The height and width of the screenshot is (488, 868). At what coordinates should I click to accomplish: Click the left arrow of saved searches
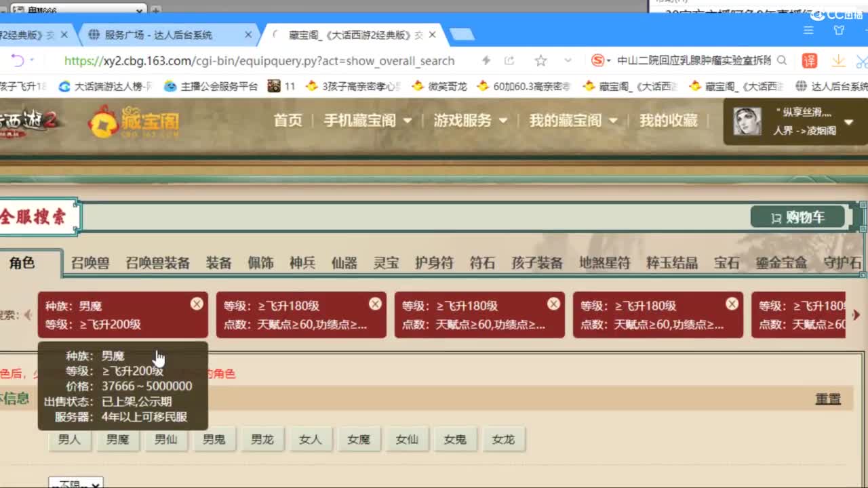[x=28, y=315]
